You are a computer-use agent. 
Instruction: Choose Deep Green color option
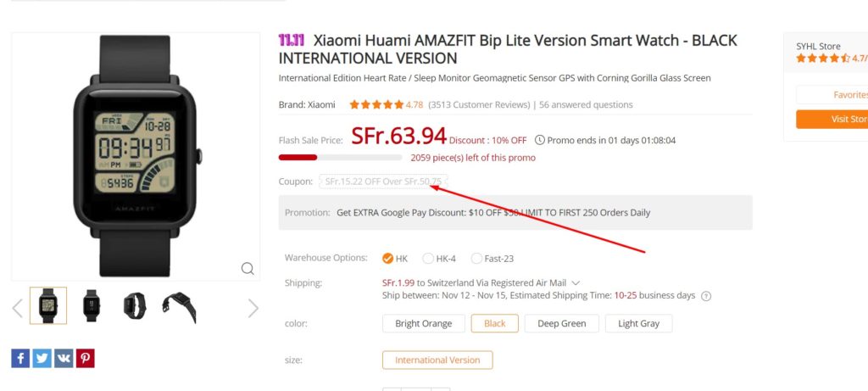(x=562, y=323)
